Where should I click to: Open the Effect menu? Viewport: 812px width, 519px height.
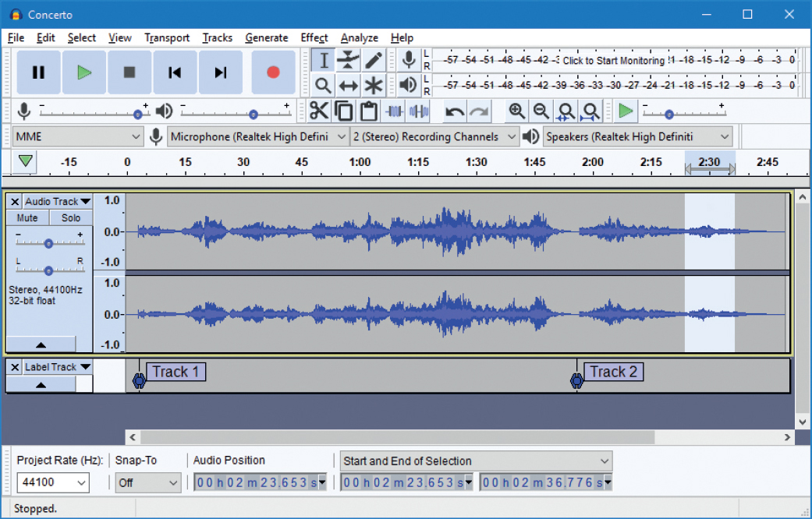[x=314, y=37]
